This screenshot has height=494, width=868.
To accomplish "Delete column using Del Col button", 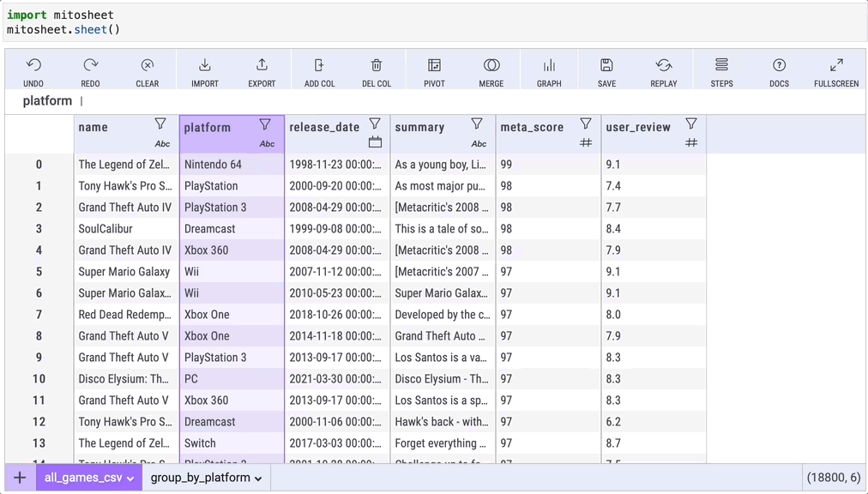I will click(377, 71).
